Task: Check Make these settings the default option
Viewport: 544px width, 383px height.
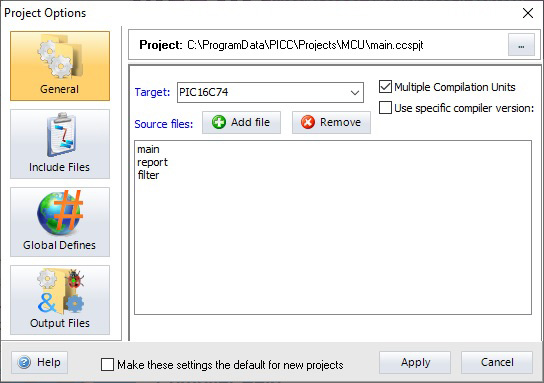Action: [107, 365]
